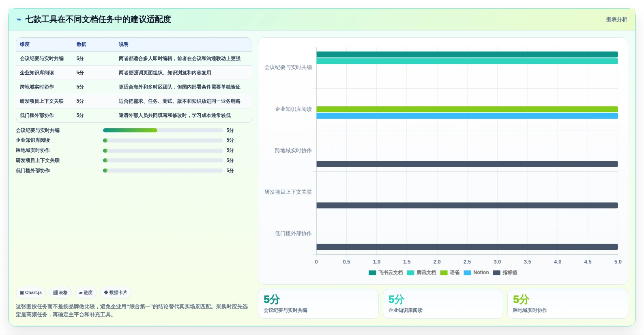The image size is (644, 335).
Task: Click the 图表分析 label in the header
Action: point(616,19)
